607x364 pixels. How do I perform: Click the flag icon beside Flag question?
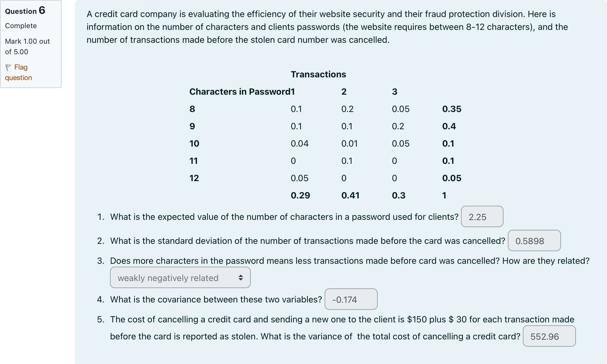pyautogui.click(x=8, y=67)
